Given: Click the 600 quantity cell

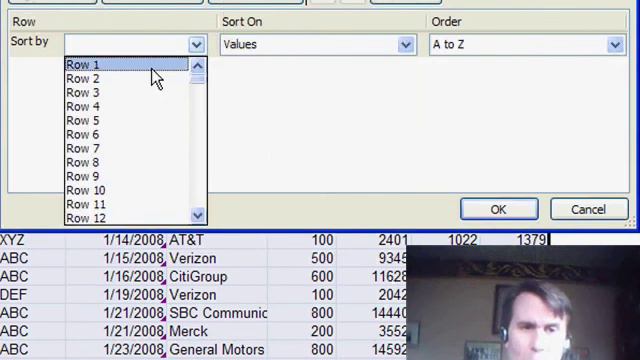Looking at the screenshot, I should pos(302,276).
